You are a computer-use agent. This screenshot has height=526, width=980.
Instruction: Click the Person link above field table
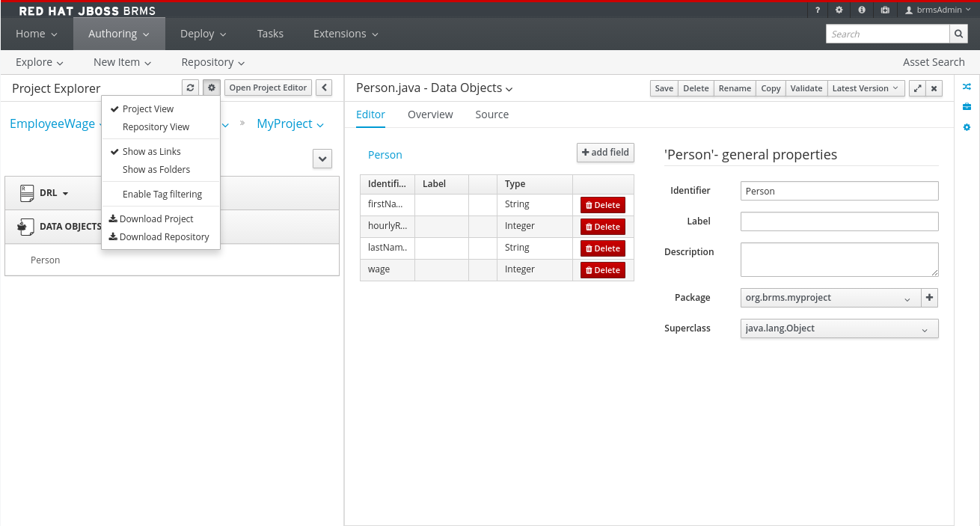pos(385,155)
